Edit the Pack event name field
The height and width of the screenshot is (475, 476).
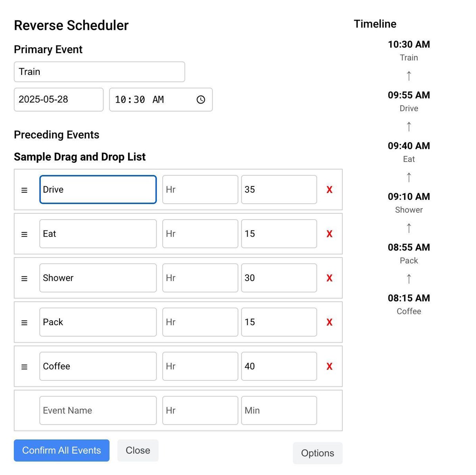pyautogui.click(x=98, y=322)
